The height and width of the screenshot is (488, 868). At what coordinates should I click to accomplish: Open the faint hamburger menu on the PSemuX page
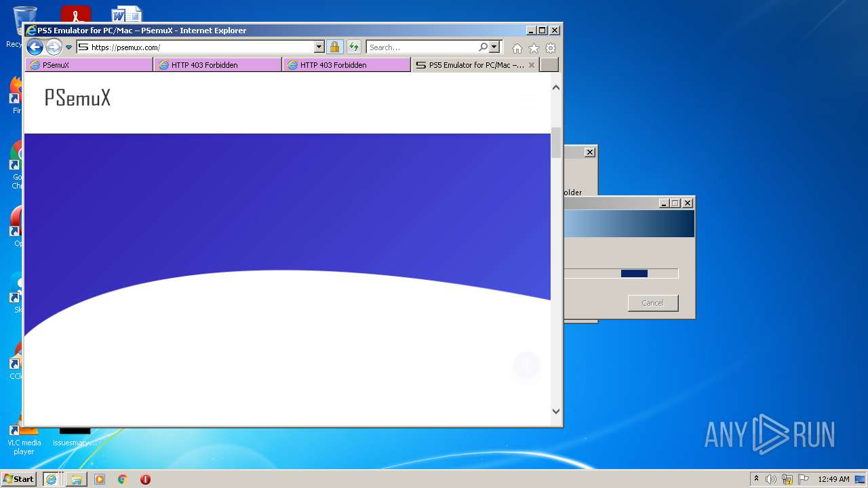(528, 102)
